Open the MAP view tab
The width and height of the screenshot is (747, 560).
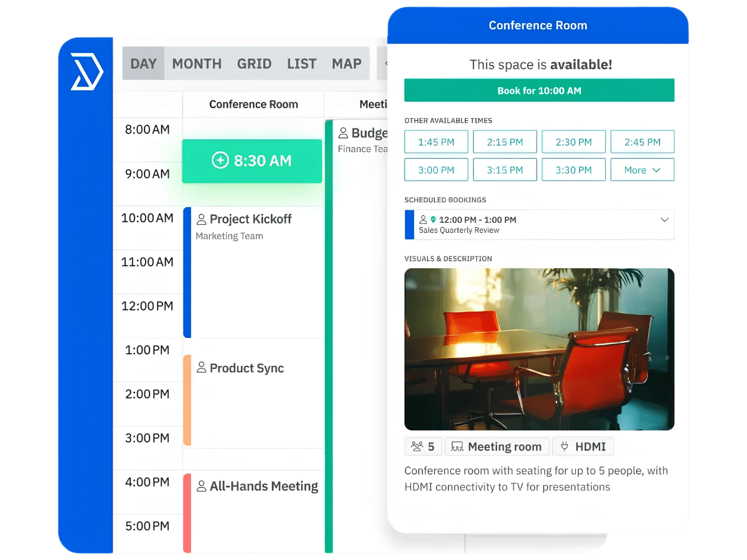347,63
